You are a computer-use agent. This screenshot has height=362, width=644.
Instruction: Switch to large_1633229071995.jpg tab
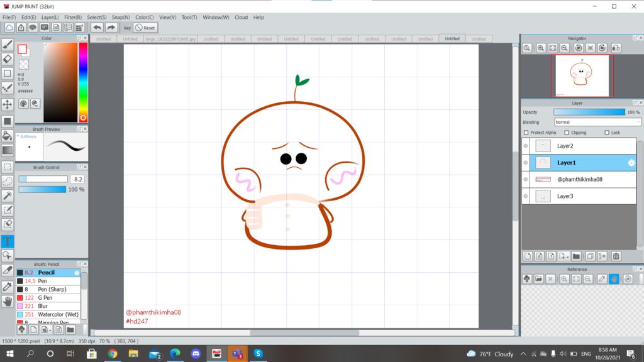pyautogui.click(x=170, y=39)
